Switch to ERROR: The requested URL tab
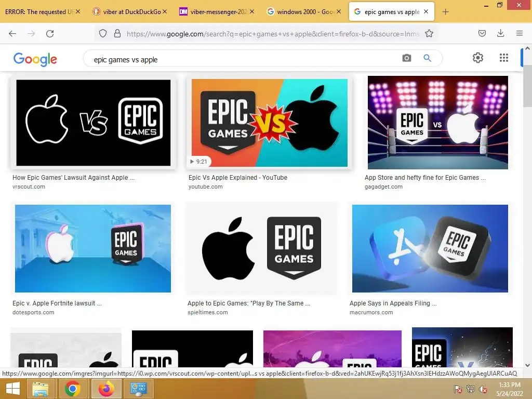This screenshot has height=399, width=532. pos(38,12)
